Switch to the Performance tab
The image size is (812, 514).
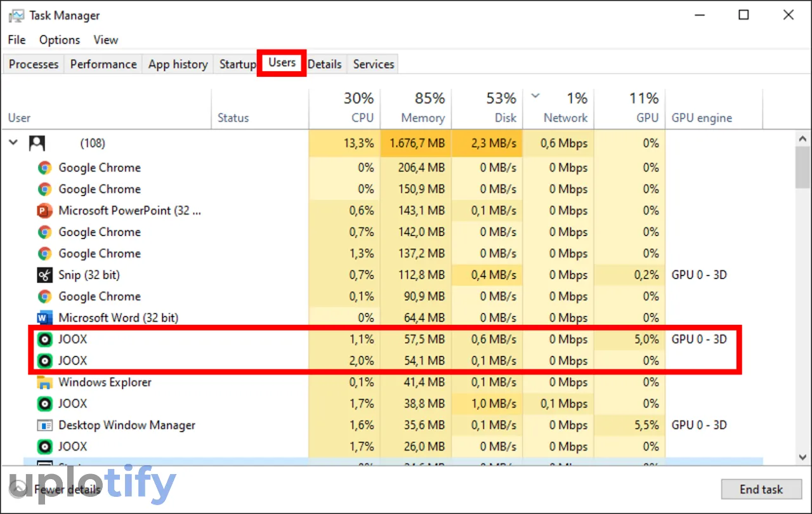click(x=103, y=64)
